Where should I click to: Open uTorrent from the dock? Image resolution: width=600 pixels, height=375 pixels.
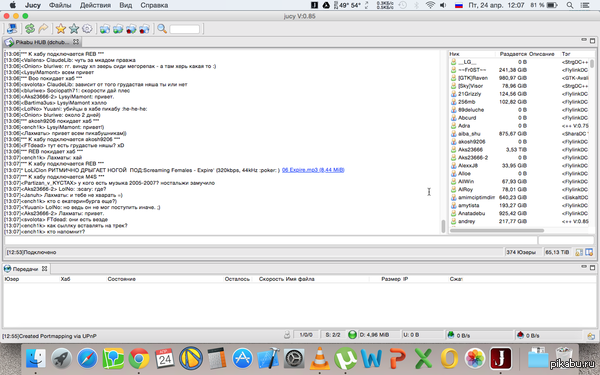345,359
